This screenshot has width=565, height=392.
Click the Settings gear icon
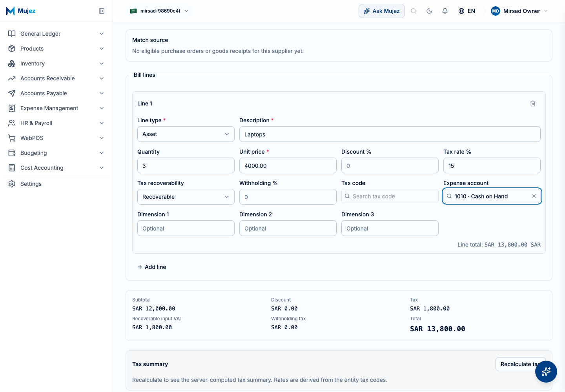12,184
